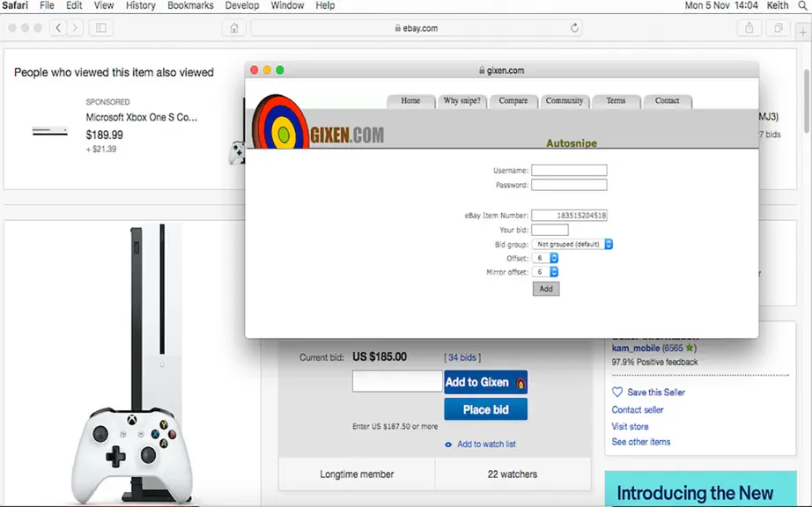Open the Why snipe? tab
This screenshot has height=507, width=812.
click(462, 101)
